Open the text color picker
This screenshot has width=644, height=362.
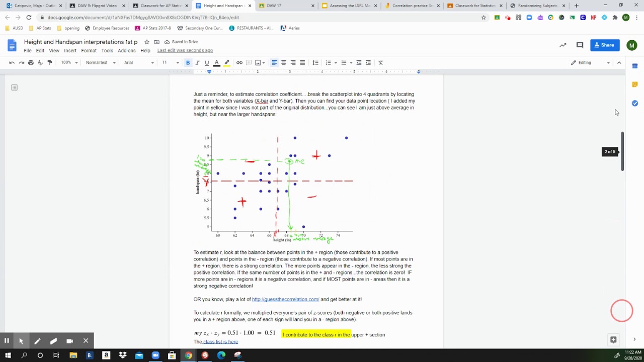[x=216, y=62]
